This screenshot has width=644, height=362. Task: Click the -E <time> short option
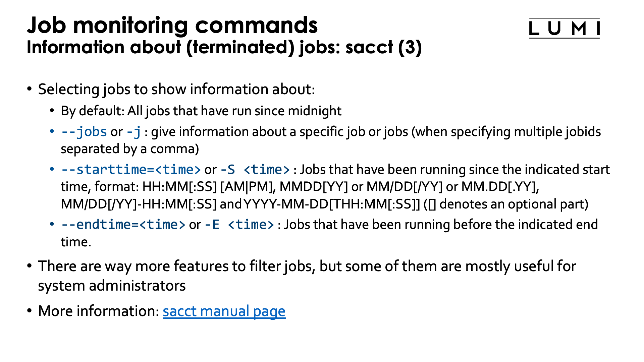click(x=239, y=225)
